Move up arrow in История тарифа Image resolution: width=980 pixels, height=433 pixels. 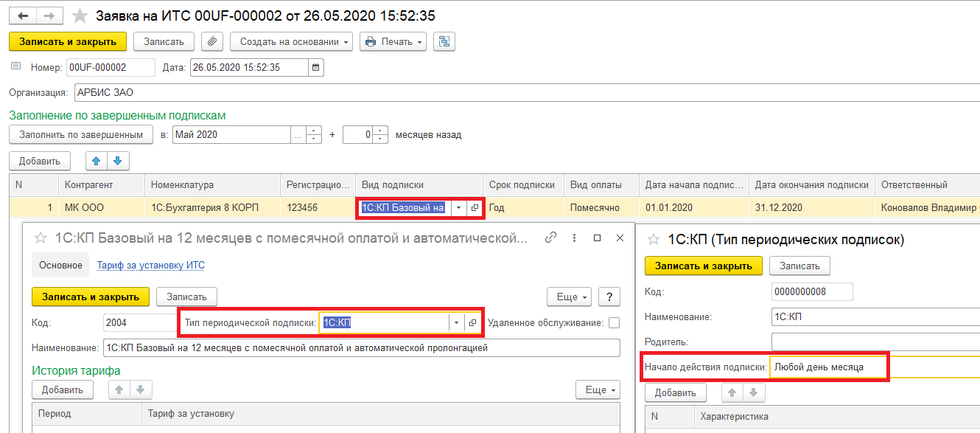click(121, 389)
